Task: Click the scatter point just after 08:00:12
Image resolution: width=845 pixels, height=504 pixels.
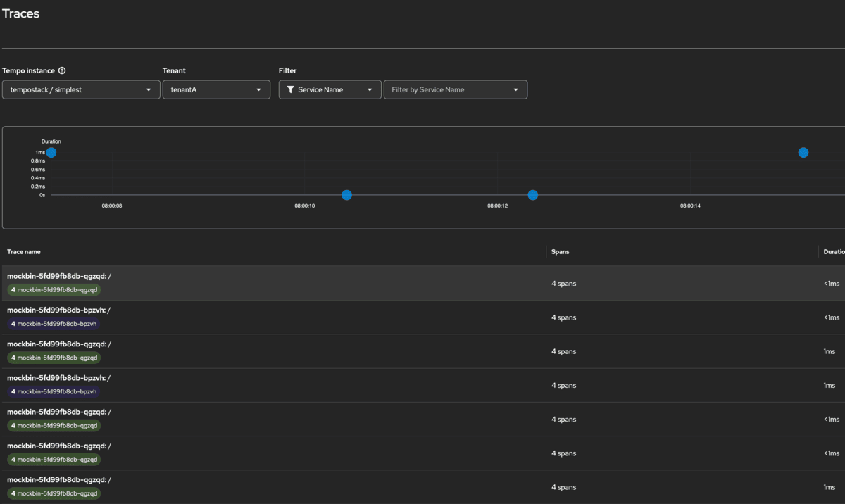Action: click(533, 195)
